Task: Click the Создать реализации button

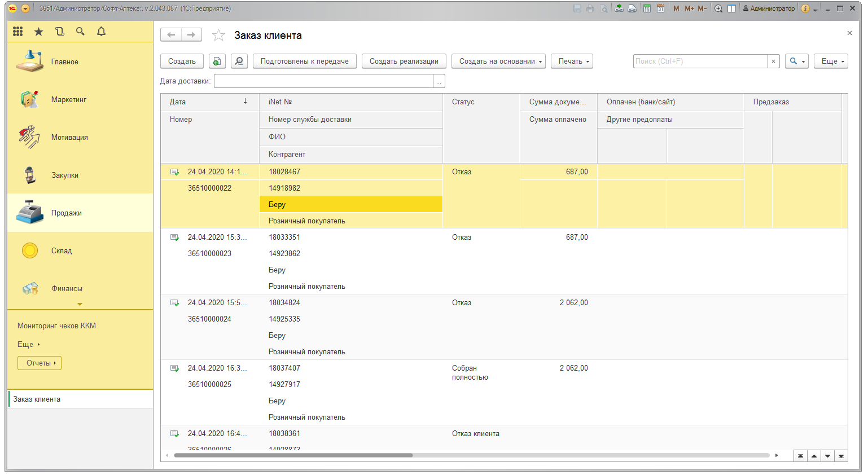Action: point(404,61)
